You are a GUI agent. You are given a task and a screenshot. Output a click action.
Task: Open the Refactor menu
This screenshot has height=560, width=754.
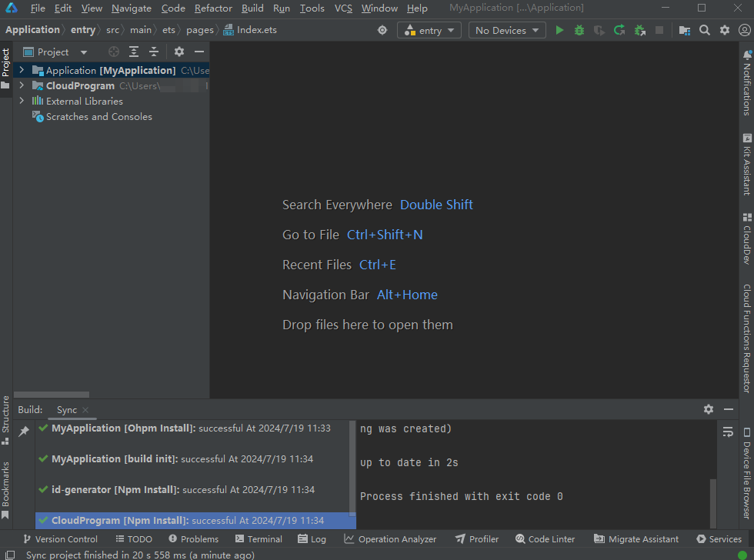(213, 8)
